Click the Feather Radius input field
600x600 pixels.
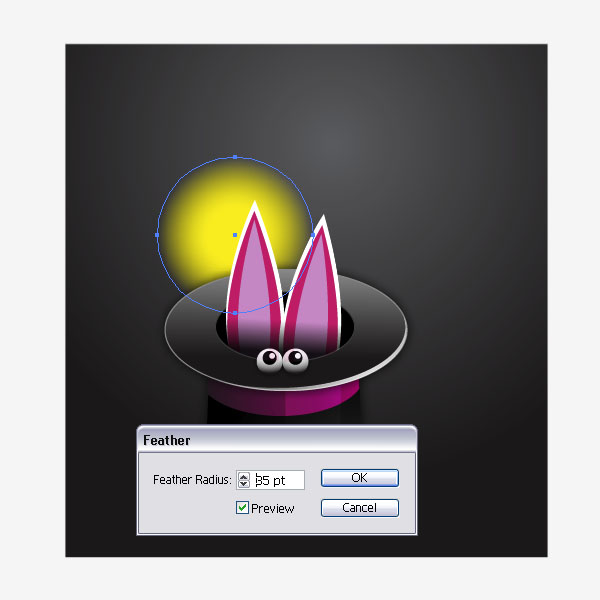(x=278, y=480)
